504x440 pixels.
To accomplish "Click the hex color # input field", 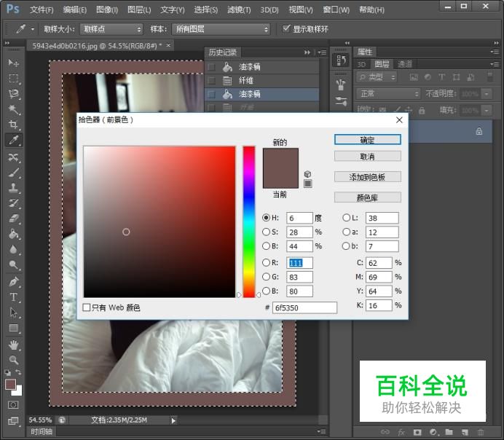I will point(304,308).
